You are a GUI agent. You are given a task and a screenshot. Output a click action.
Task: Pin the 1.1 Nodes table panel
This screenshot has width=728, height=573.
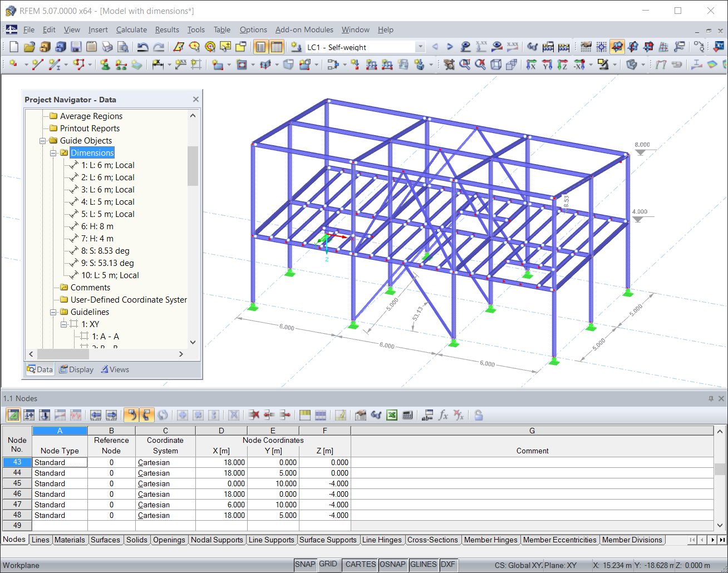[x=711, y=398]
